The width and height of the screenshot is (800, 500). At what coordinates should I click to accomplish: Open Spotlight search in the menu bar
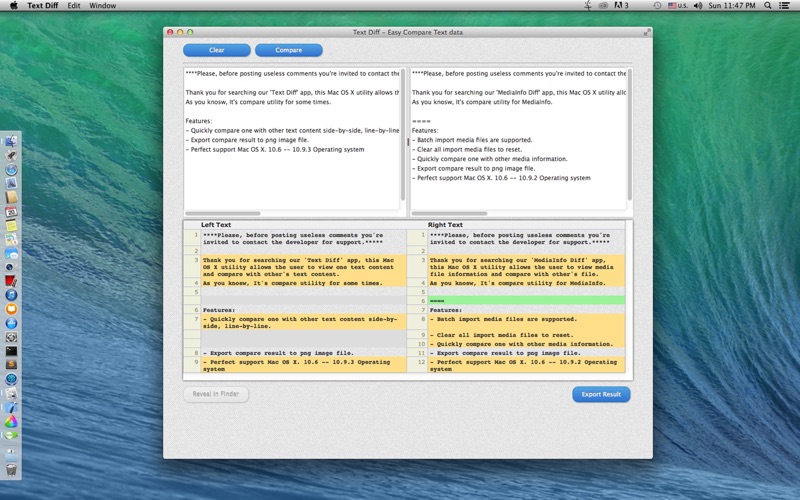pos(767,5)
